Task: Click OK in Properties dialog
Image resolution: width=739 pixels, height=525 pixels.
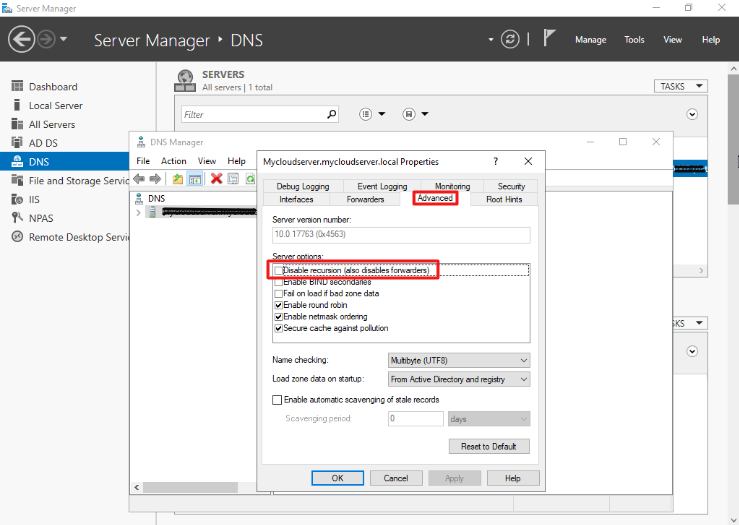Action: 337,478
